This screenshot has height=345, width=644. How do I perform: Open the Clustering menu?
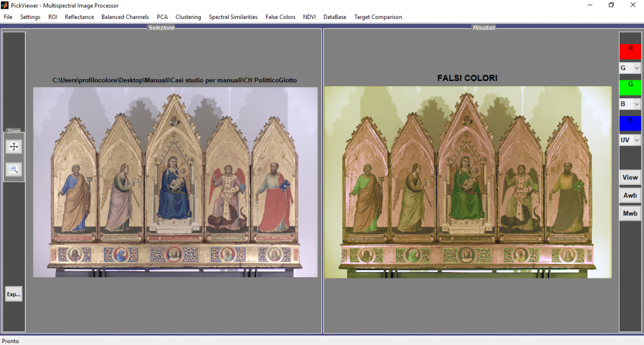(188, 17)
